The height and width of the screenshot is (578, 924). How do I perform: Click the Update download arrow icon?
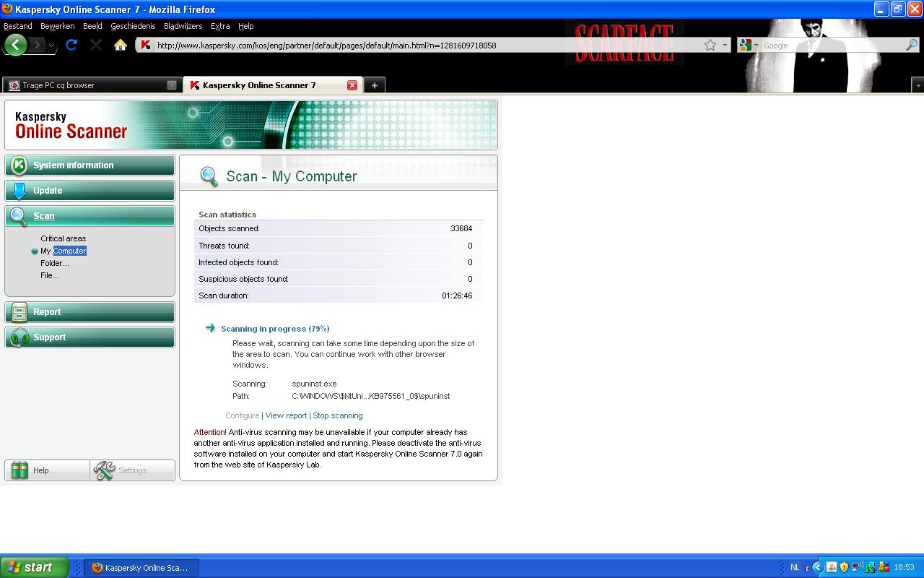[x=19, y=191]
